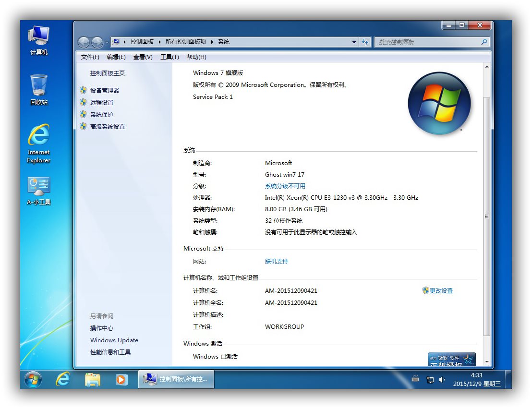Click shield icon beside 设备管理器
This screenshot has width=532, height=409.
[x=83, y=90]
